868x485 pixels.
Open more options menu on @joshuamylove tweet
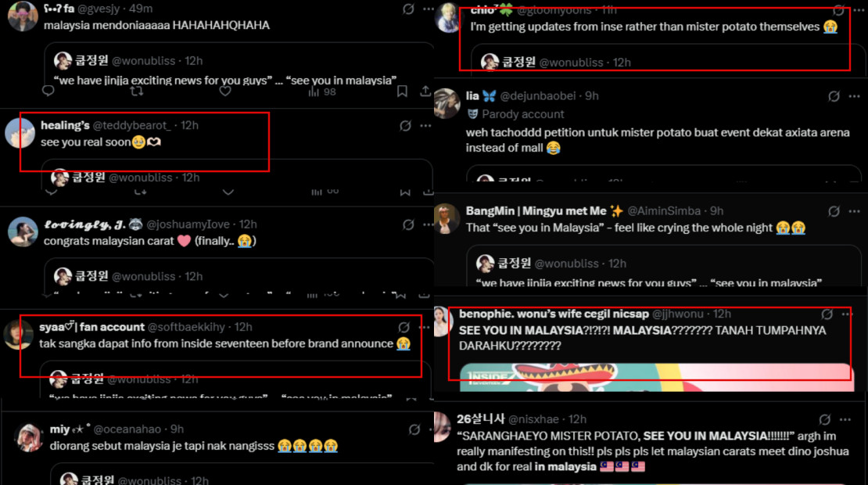[x=428, y=225]
